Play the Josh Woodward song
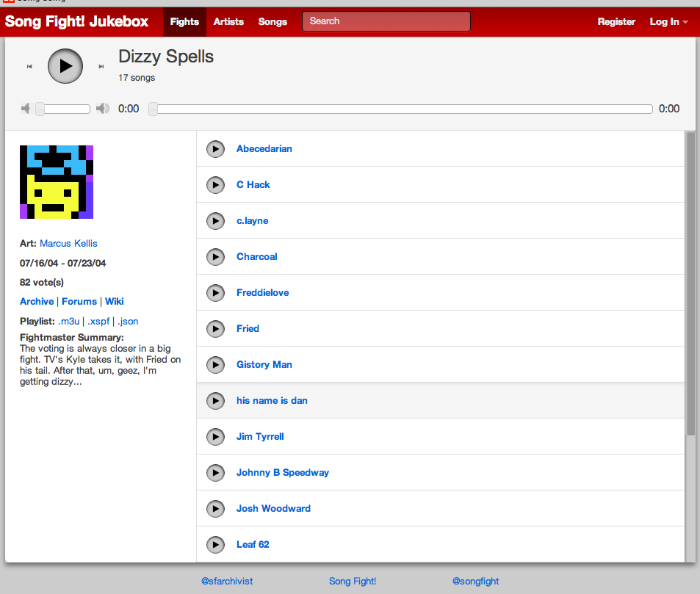Screen dimensions: 700x594 pyautogui.click(x=216, y=509)
